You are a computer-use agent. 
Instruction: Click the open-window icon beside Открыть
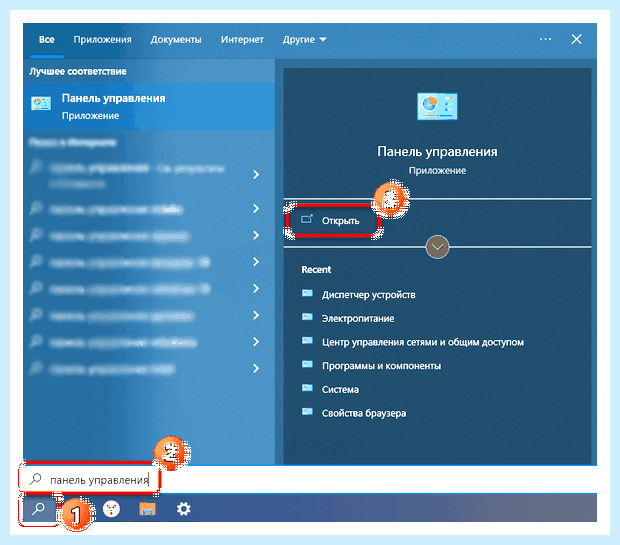(x=307, y=219)
